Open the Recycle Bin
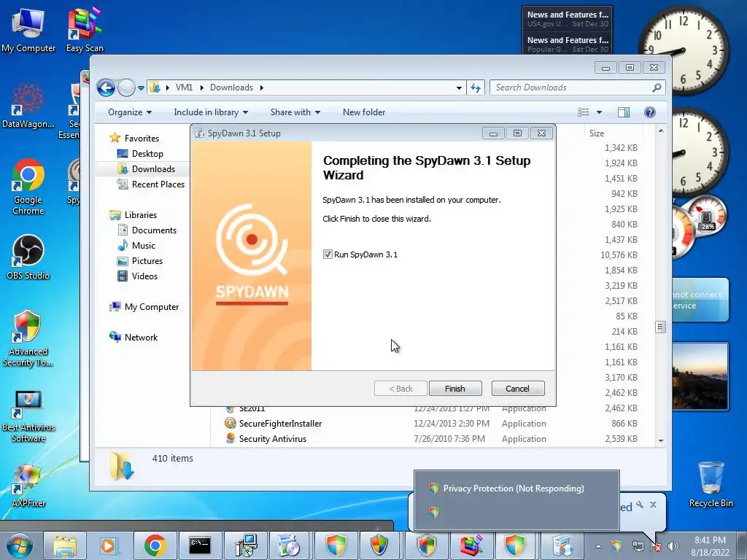Viewport: 747px width, 560px height. tap(711, 484)
